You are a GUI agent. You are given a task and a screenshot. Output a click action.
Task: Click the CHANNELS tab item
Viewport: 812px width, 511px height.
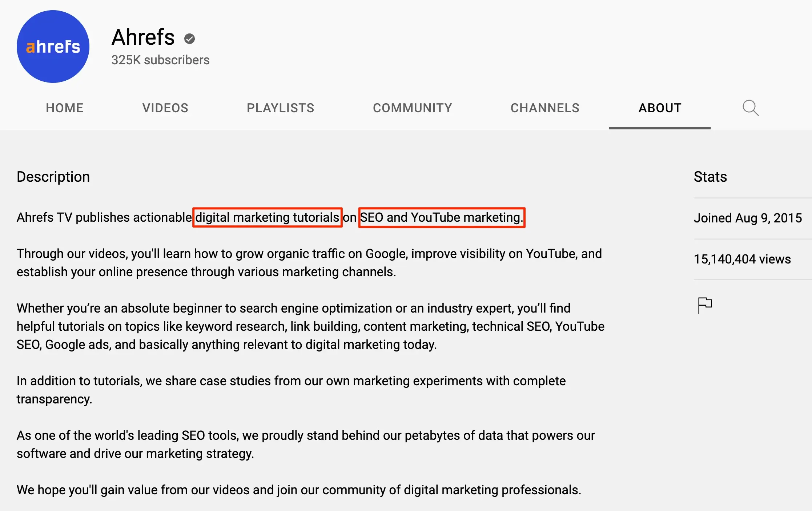pyautogui.click(x=544, y=108)
